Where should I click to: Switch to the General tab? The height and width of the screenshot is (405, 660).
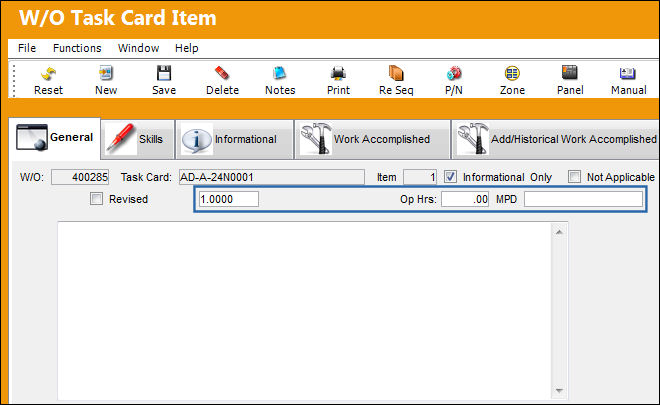coord(55,138)
